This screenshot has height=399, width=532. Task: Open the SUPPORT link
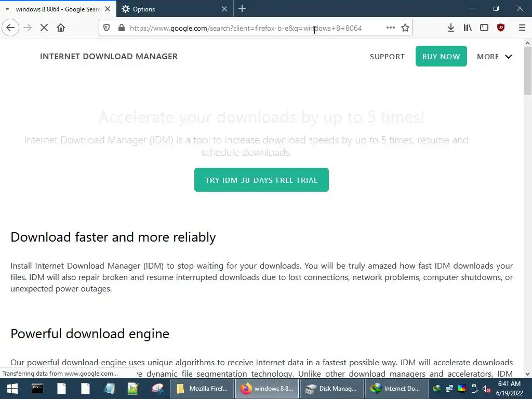pyautogui.click(x=387, y=57)
